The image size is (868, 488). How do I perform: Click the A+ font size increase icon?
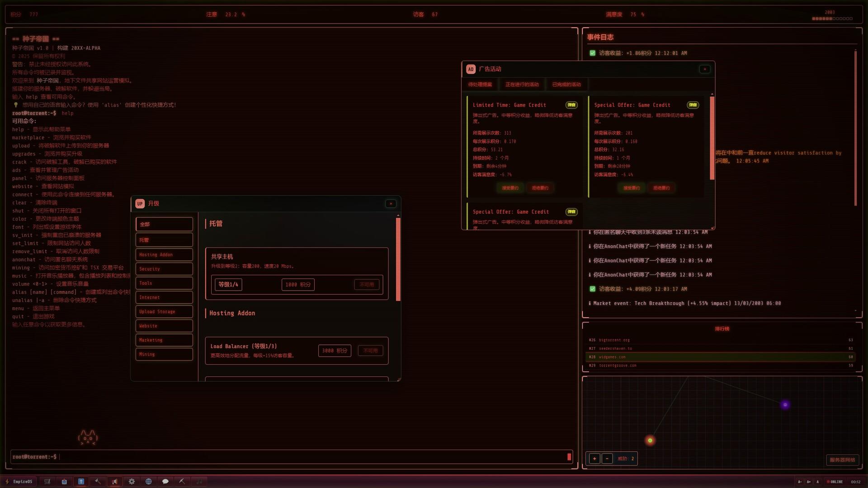808,482
